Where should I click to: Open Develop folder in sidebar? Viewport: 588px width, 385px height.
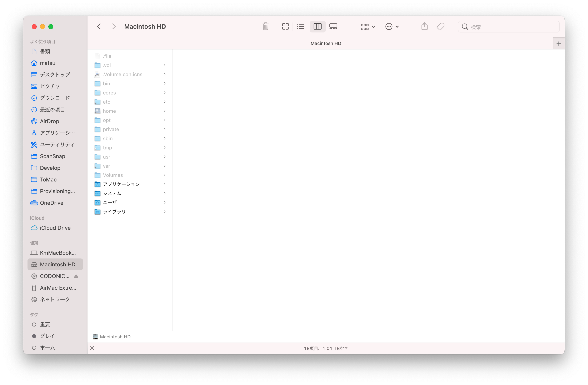tap(55, 168)
